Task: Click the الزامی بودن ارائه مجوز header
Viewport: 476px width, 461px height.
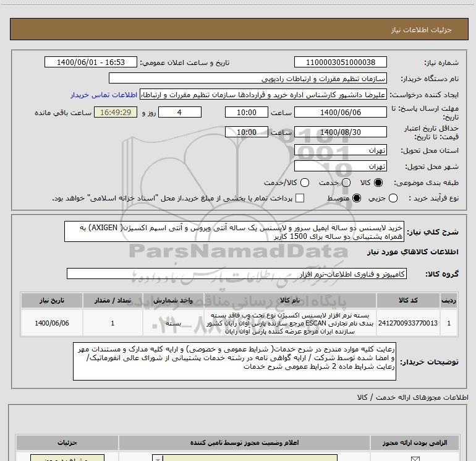Action: tap(415, 443)
